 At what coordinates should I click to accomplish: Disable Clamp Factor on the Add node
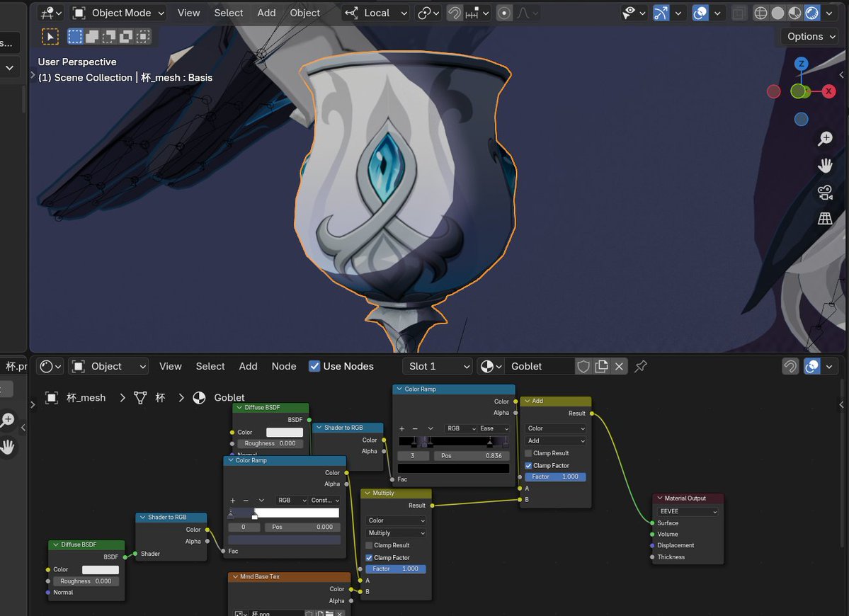(529, 465)
